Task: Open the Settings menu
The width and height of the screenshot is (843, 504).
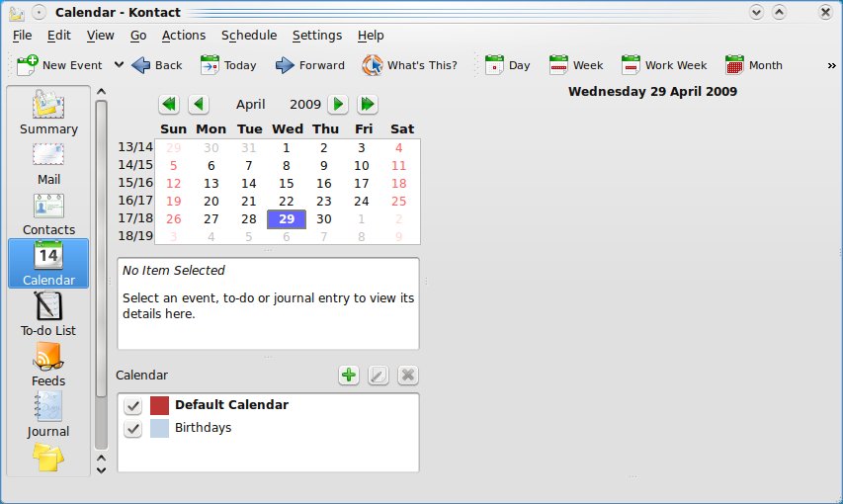Action: click(316, 36)
